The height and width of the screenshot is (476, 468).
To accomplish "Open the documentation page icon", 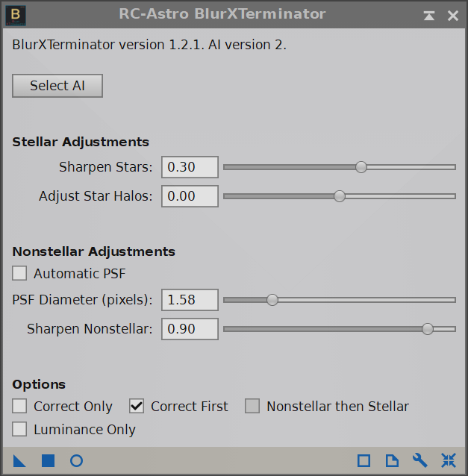I will tap(392, 461).
